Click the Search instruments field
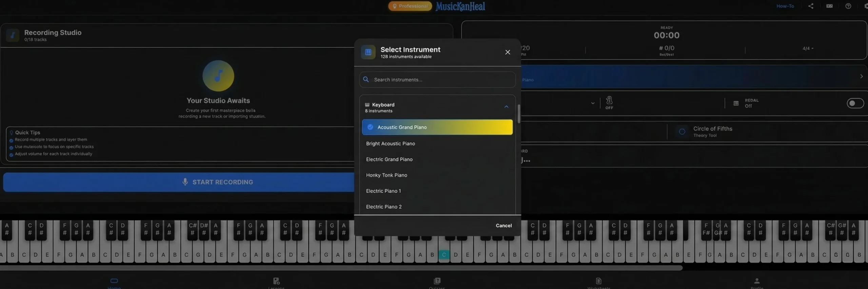This screenshot has height=289, width=868. pyautogui.click(x=437, y=80)
